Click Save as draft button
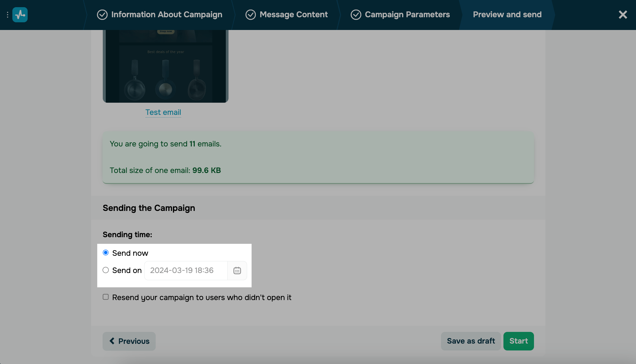Screen dimensions: 636x364 [471, 341]
